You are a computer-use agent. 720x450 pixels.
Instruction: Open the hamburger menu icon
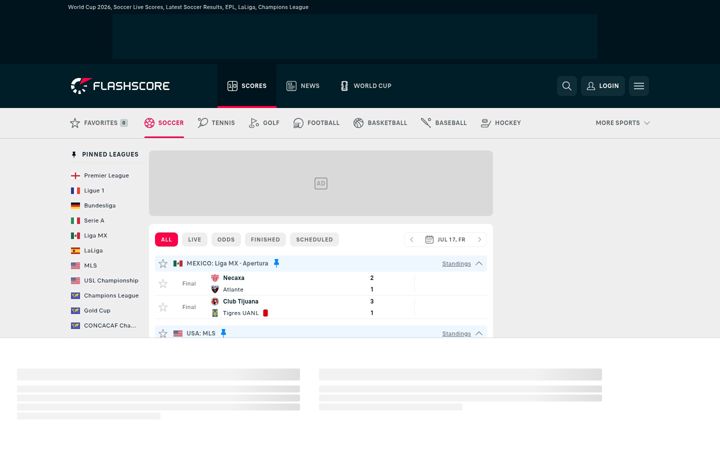pyautogui.click(x=639, y=86)
